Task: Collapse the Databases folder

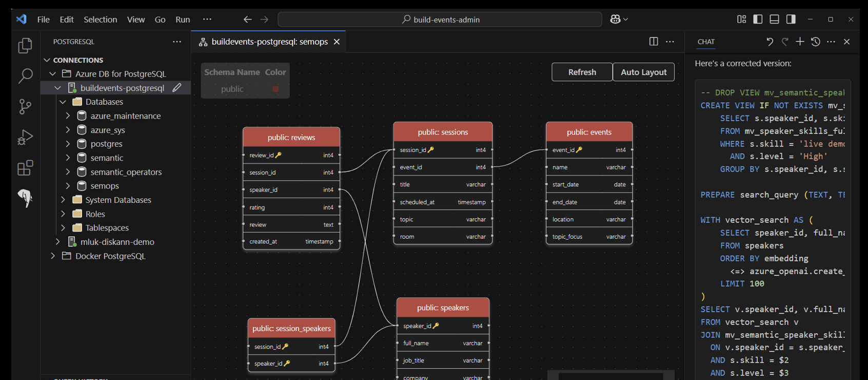Action: pos(63,102)
